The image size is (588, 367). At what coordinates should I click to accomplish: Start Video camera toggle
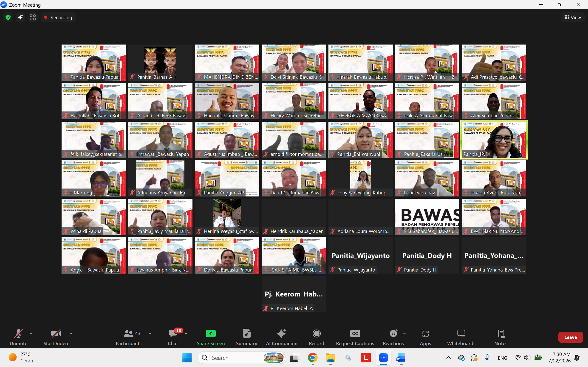click(56, 337)
